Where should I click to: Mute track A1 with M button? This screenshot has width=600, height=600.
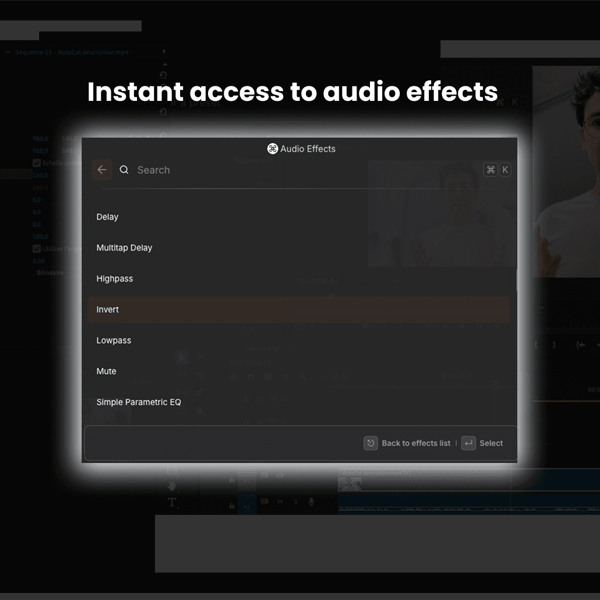pyautogui.click(x=280, y=502)
